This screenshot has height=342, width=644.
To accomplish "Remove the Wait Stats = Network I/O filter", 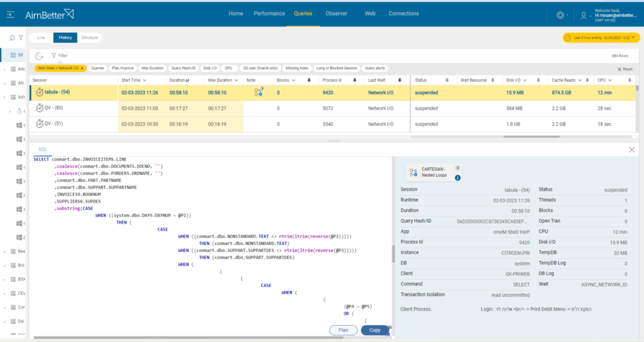I will (82, 69).
